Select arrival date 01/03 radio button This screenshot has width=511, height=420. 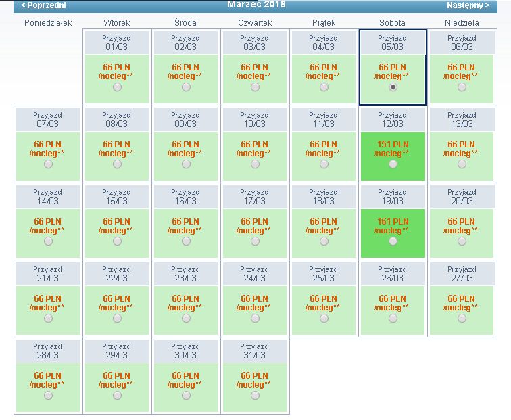click(x=117, y=87)
